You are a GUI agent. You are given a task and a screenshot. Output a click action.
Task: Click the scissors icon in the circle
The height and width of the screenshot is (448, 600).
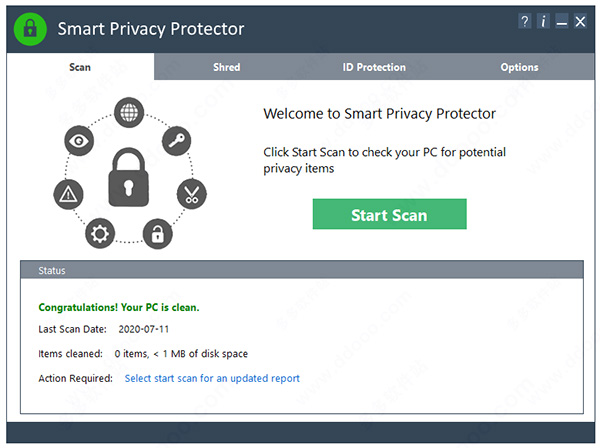190,193
